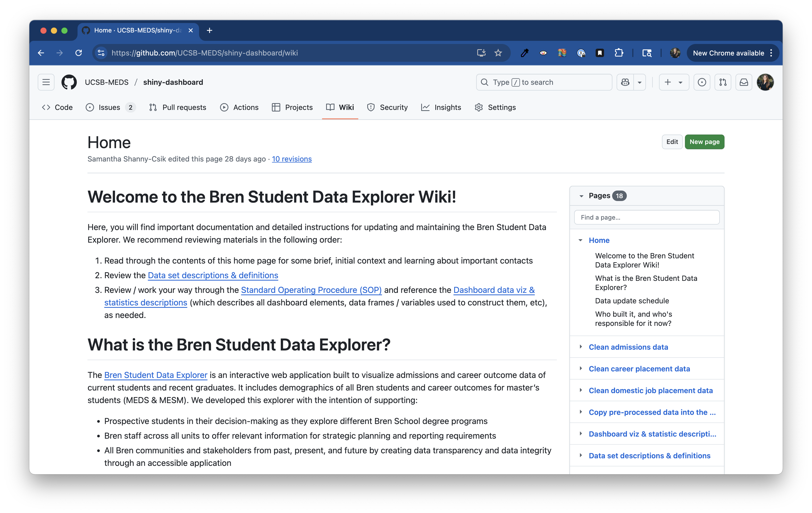This screenshot has height=513, width=812.
Task: Open Copilot chat icon in header
Action: (x=625, y=82)
